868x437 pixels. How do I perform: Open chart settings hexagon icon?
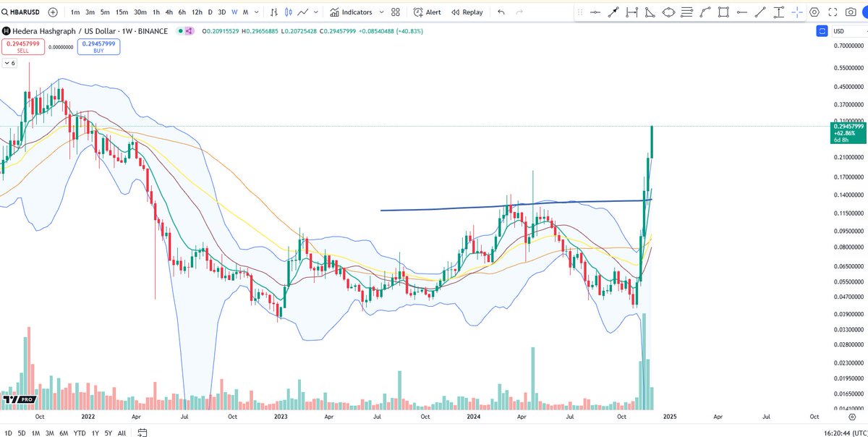click(814, 12)
